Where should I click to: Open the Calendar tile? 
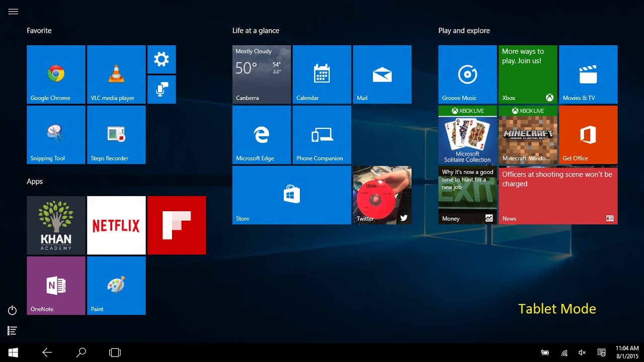click(322, 74)
